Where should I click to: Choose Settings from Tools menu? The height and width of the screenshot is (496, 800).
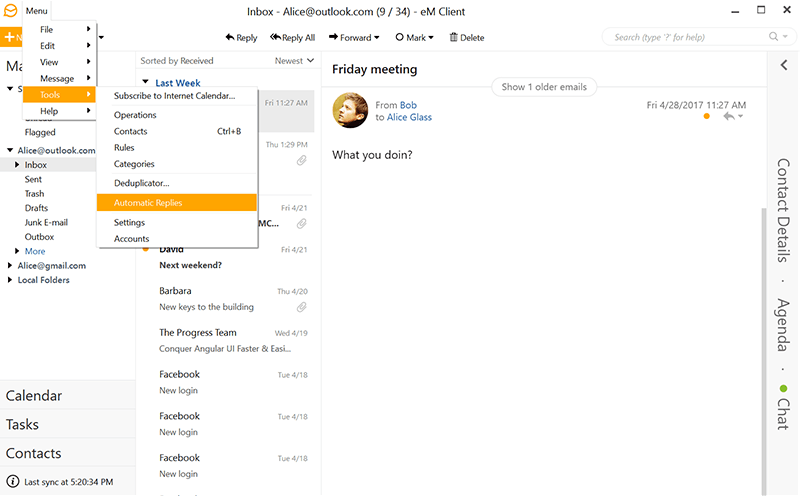(x=177, y=222)
